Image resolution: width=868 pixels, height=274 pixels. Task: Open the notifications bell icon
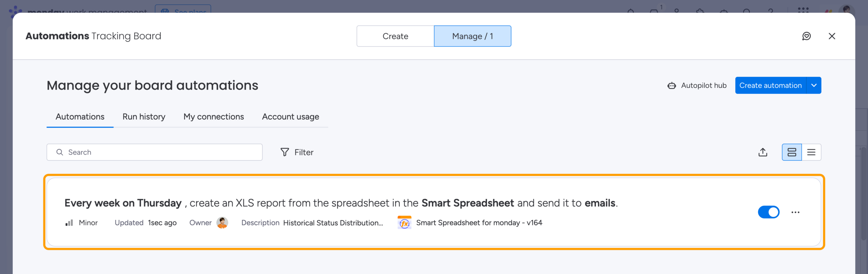pos(631,12)
